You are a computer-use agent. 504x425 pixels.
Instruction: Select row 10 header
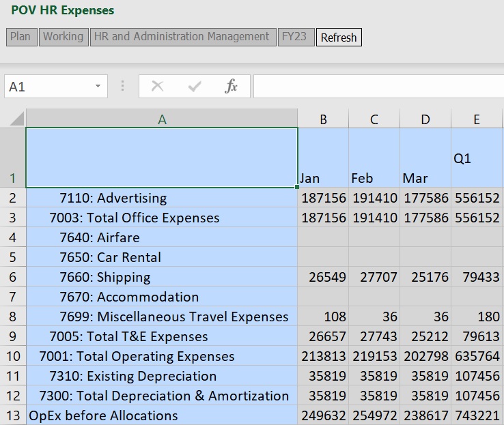point(13,356)
